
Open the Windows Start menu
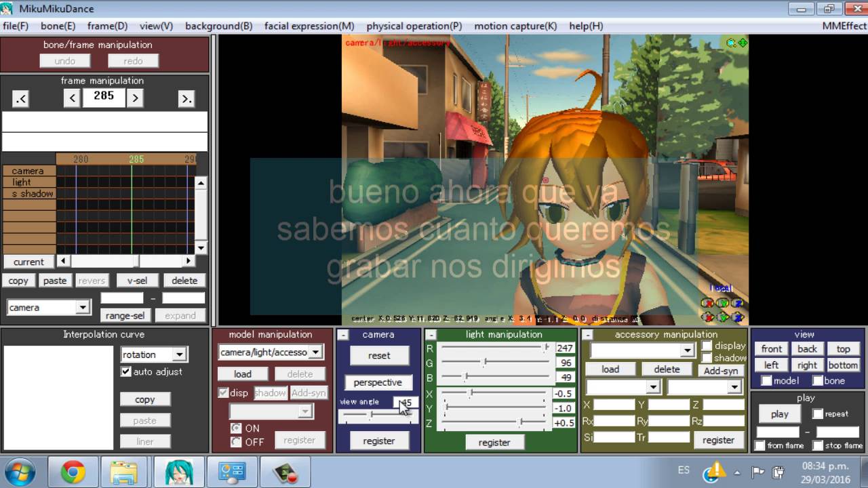pos(20,472)
